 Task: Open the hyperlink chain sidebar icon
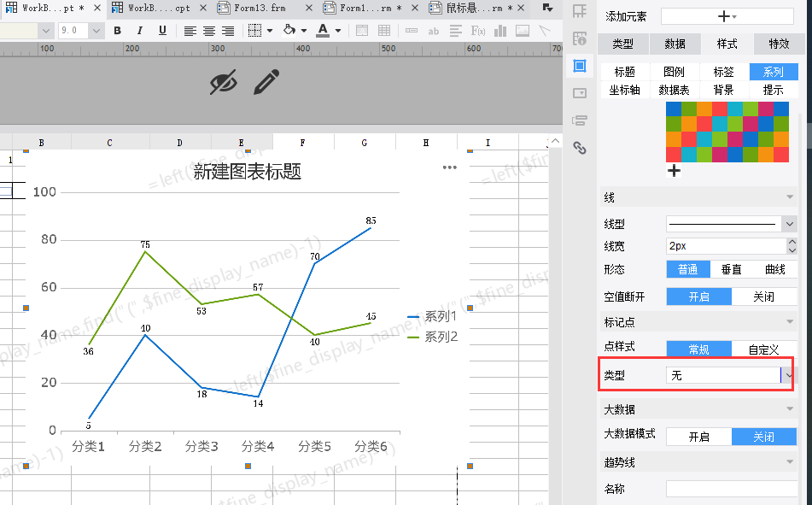point(580,149)
